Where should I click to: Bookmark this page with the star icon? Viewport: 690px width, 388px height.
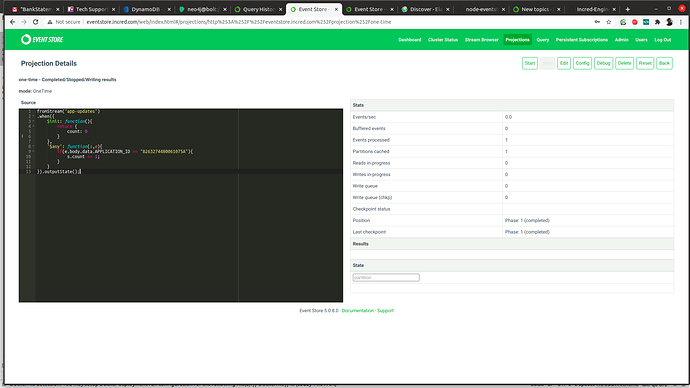[x=609, y=22]
